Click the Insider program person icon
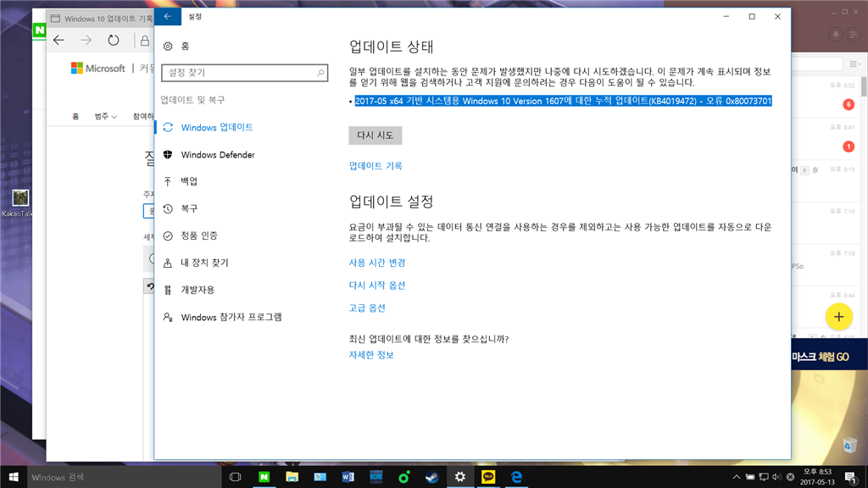The height and width of the screenshot is (488, 868). pyautogui.click(x=168, y=317)
